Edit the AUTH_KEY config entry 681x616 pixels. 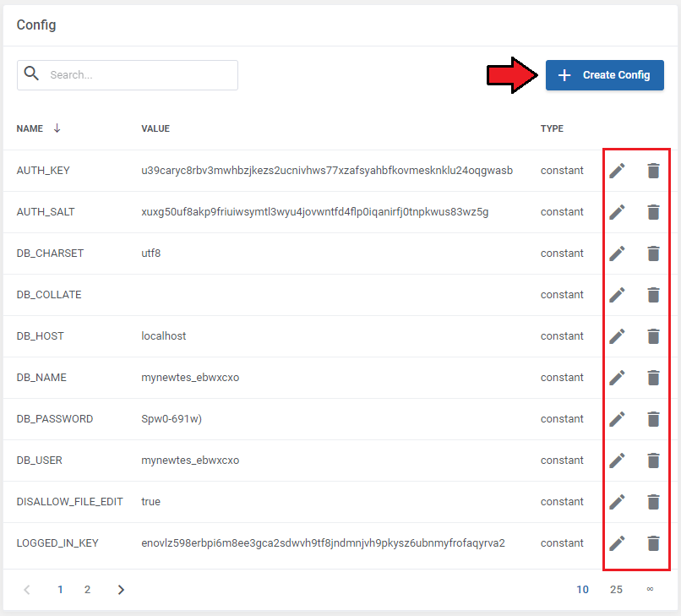[617, 171]
